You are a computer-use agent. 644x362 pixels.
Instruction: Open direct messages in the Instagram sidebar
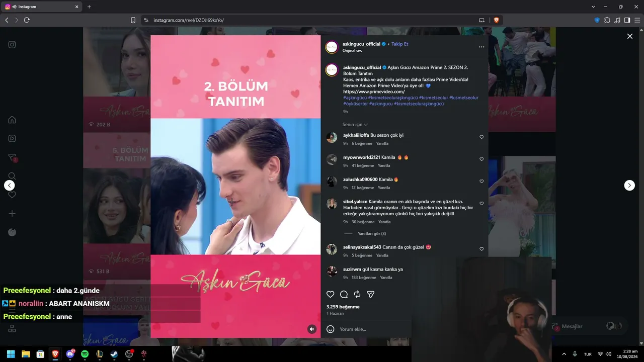12,157
